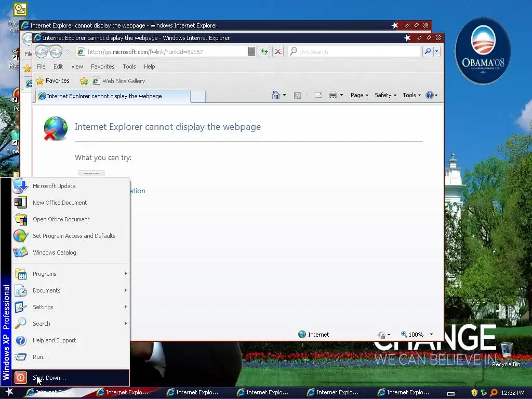Expand the Home button dropdown arrow

tap(284, 95)
